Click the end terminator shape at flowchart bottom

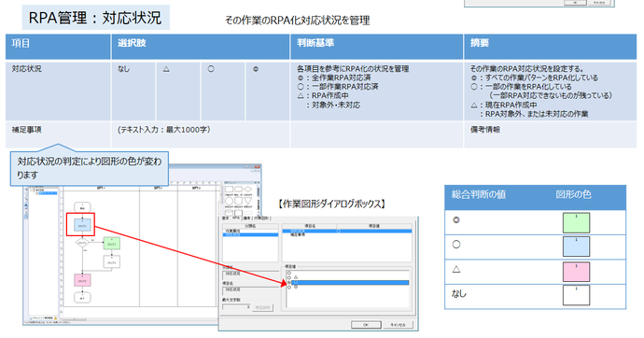point(82,297)
